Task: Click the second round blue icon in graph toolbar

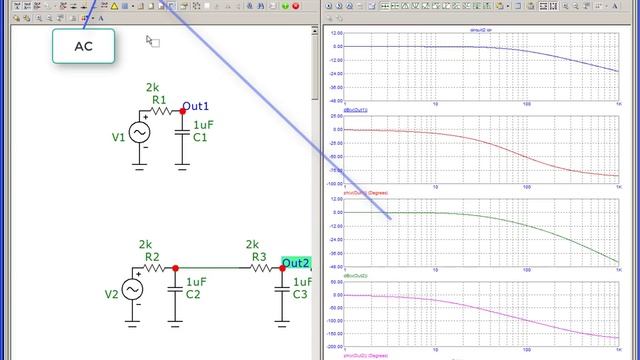Action: 339,6
